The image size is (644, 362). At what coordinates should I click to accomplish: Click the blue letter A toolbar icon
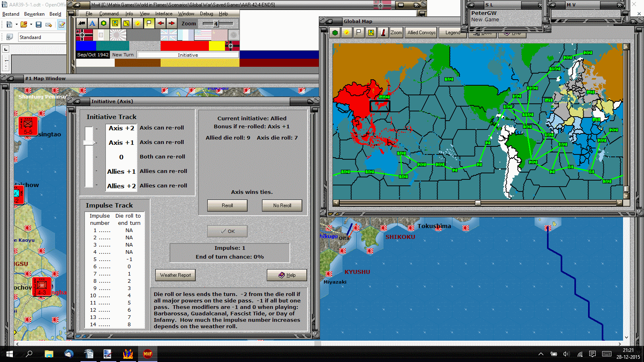[92, 23]
